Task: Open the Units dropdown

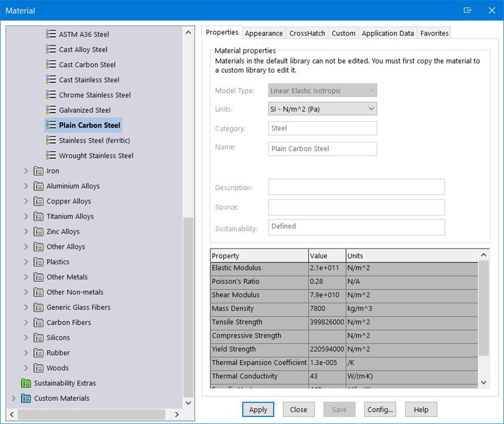Action: 323,109
